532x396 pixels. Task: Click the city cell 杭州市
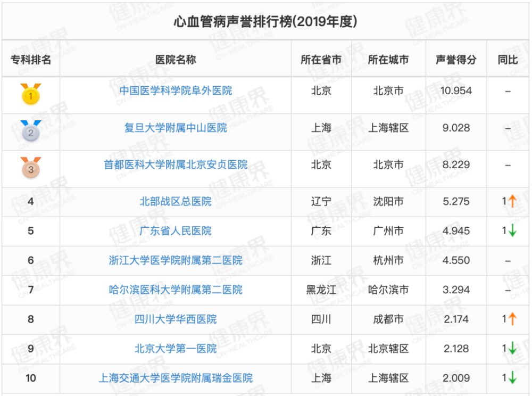388,260
